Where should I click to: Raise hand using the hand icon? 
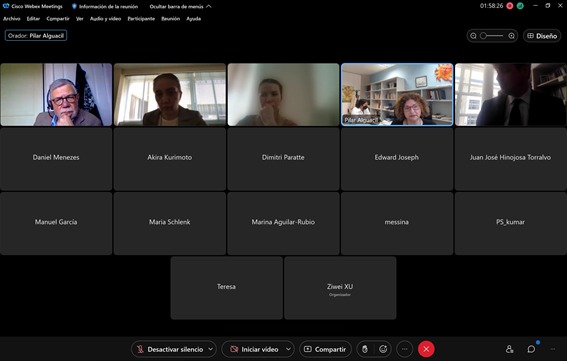pos(365,349)
